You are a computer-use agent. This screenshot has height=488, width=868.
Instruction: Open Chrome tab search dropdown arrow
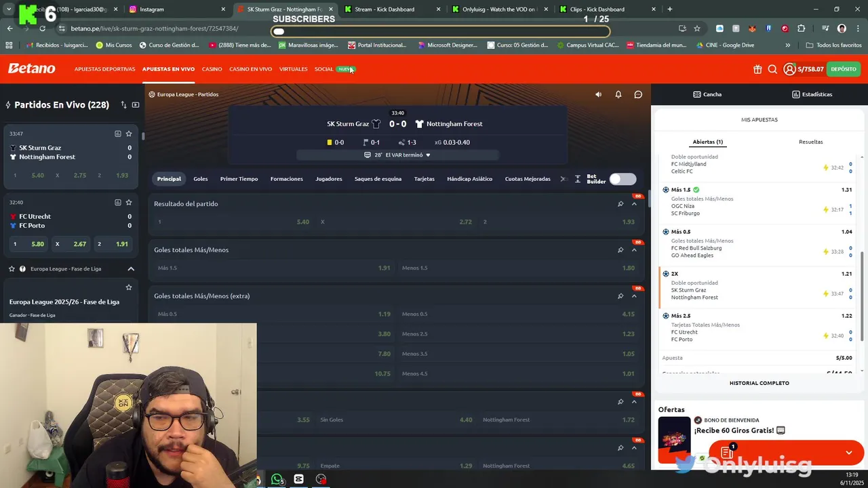pyautogui.click(x=9, y=9)
